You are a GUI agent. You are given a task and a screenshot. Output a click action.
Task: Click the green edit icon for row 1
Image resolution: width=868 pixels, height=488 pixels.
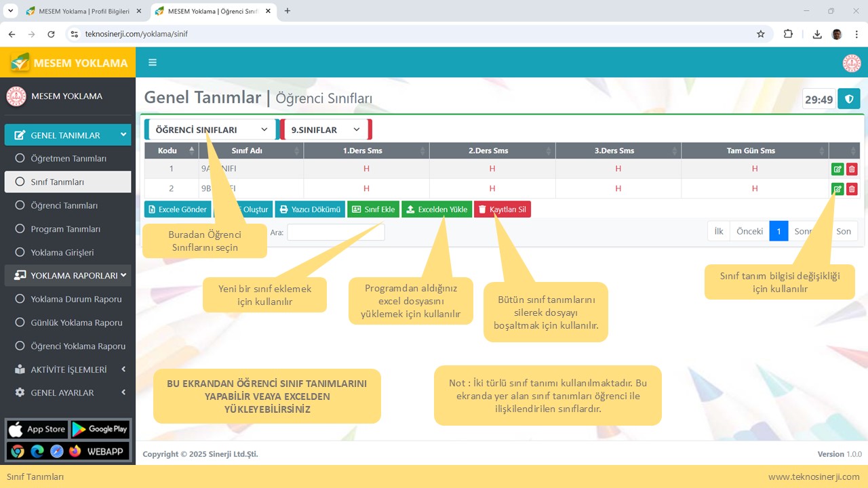tap(837, 169)
